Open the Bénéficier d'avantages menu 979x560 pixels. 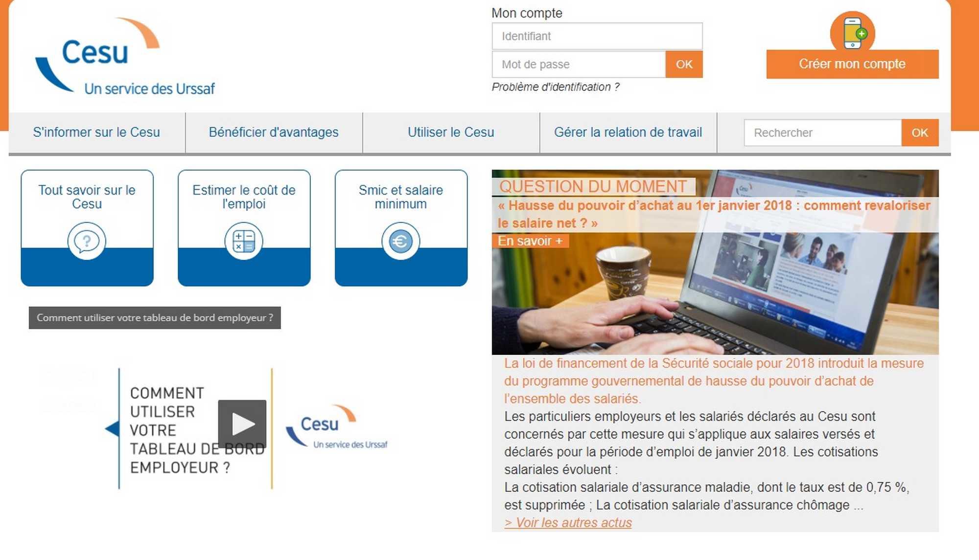point(274,133)
